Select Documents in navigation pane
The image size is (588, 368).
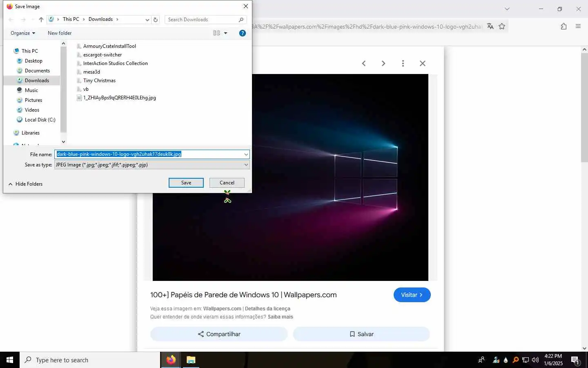[x=37, y=71]
